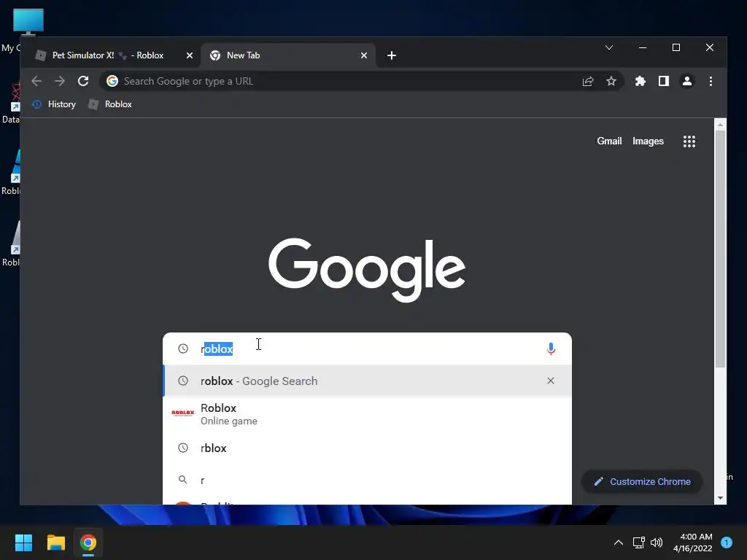The height and width of the screenshot is (560, 747).
Task: Open Chrome's three-dot menu
Action: (711, 82)
